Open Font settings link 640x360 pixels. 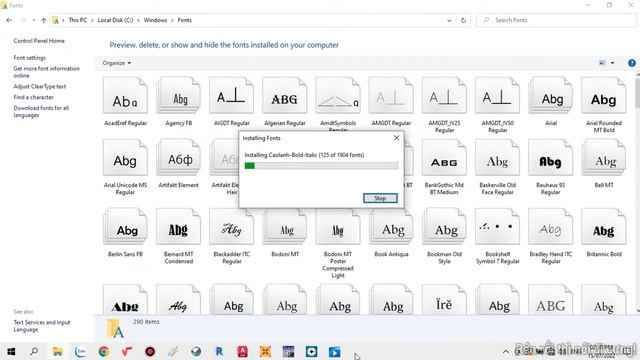[29, 58]
